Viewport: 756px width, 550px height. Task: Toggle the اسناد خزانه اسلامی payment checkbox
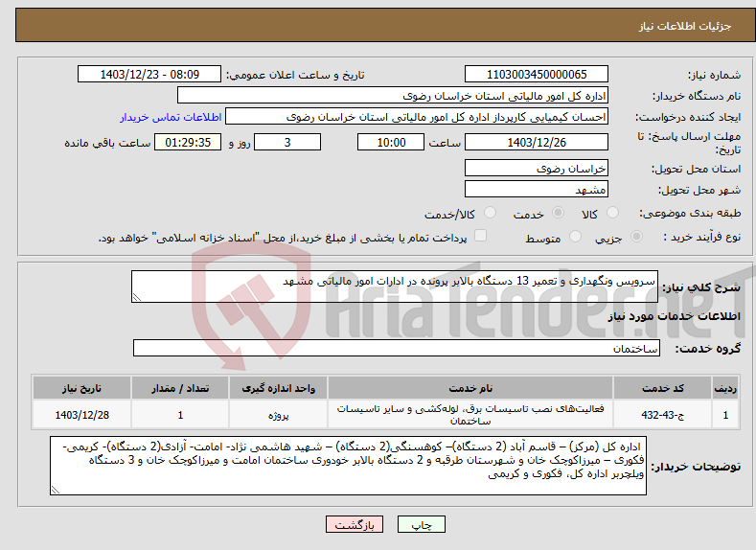(x=480, y=235)
